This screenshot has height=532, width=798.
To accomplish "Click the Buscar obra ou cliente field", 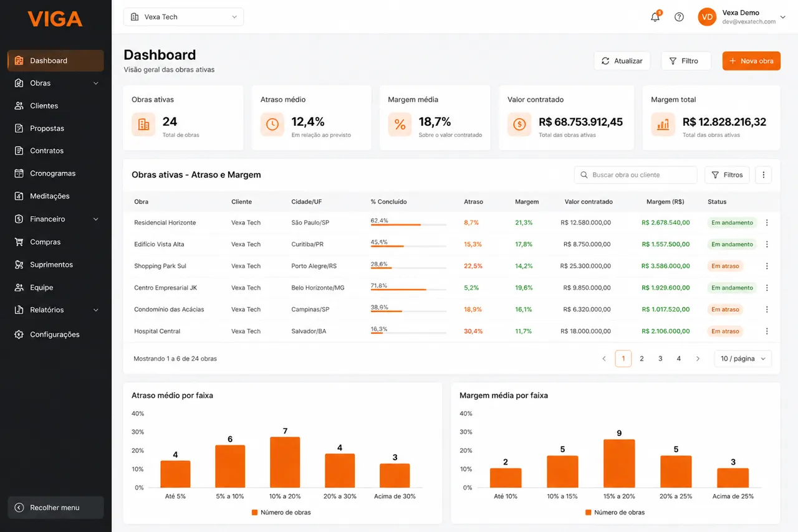I will tap(635, 175).
